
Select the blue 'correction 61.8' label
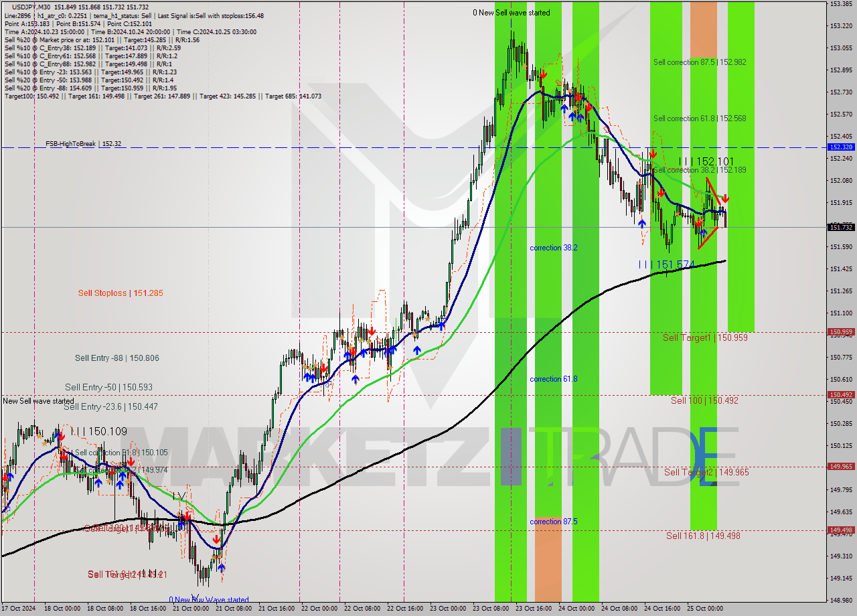click(554, 379)
